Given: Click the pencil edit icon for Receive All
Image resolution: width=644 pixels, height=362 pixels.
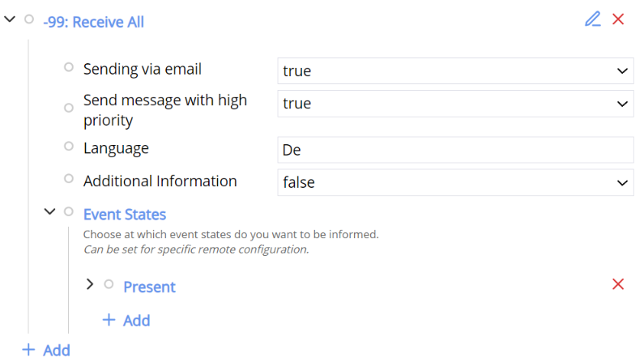Looking at the screenshot, I should [x=593, y=19].
